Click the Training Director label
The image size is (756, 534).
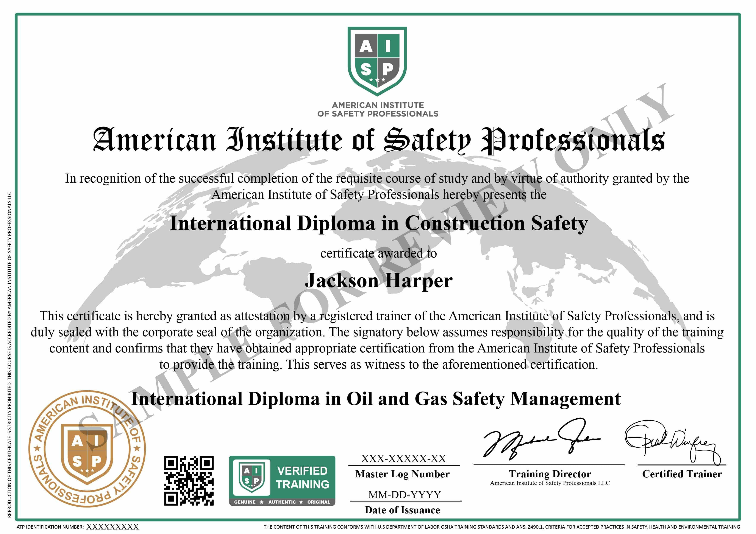click(x=550, y=474)
